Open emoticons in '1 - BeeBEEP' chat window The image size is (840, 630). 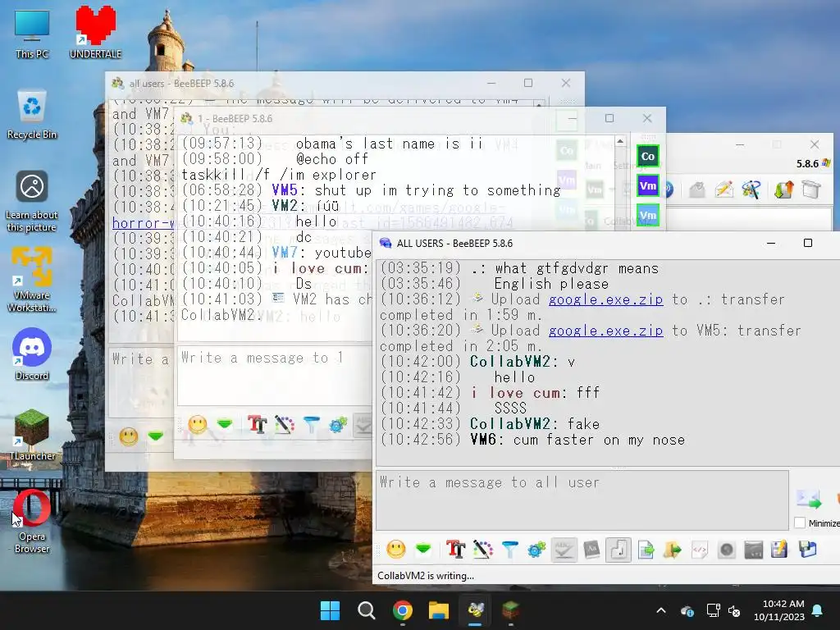coord(198,425)
